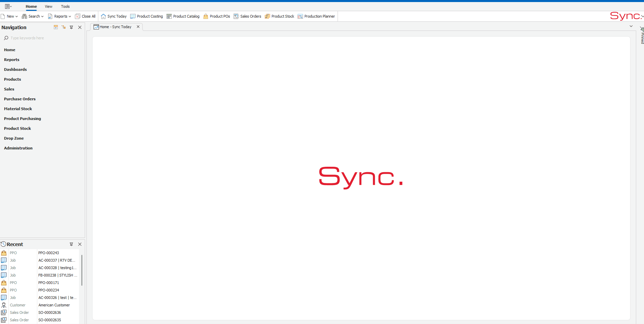Close the Navigation panel
The width and height of the screenshot is (644, 324).
tap(80, 27)
